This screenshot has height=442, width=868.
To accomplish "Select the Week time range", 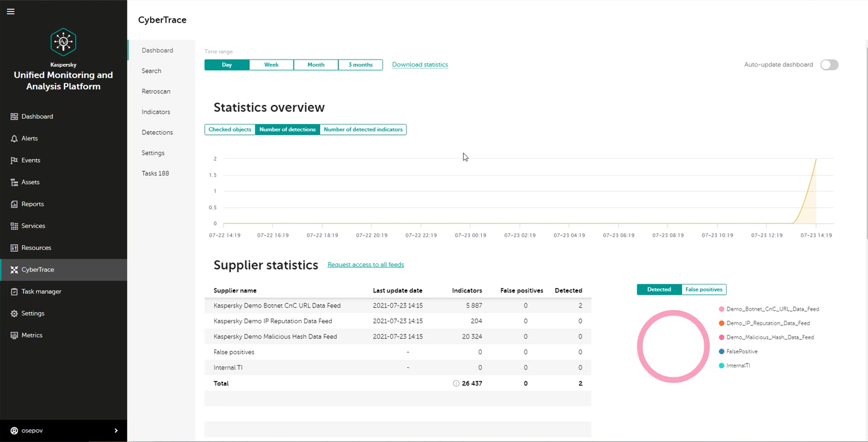I will (271, 65).
